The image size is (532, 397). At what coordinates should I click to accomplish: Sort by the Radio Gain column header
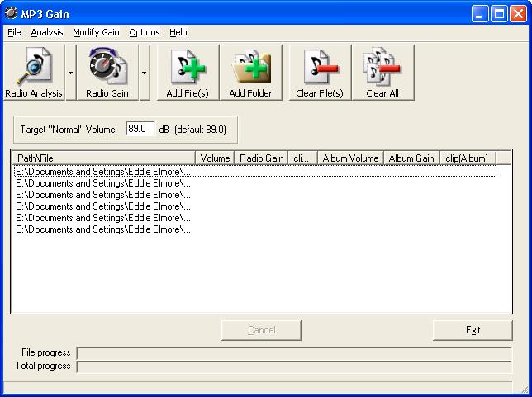coord(261,158)
